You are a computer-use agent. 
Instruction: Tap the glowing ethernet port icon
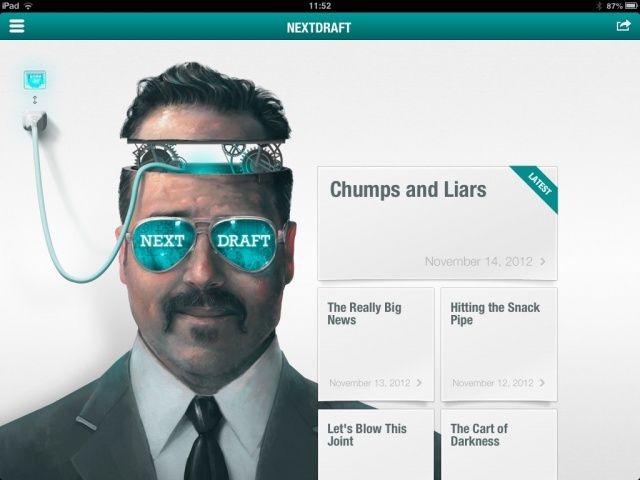35,80
